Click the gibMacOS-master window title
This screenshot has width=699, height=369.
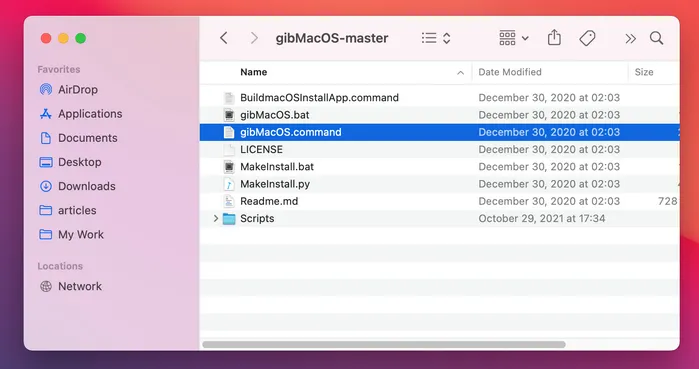(x=332, y=38)
